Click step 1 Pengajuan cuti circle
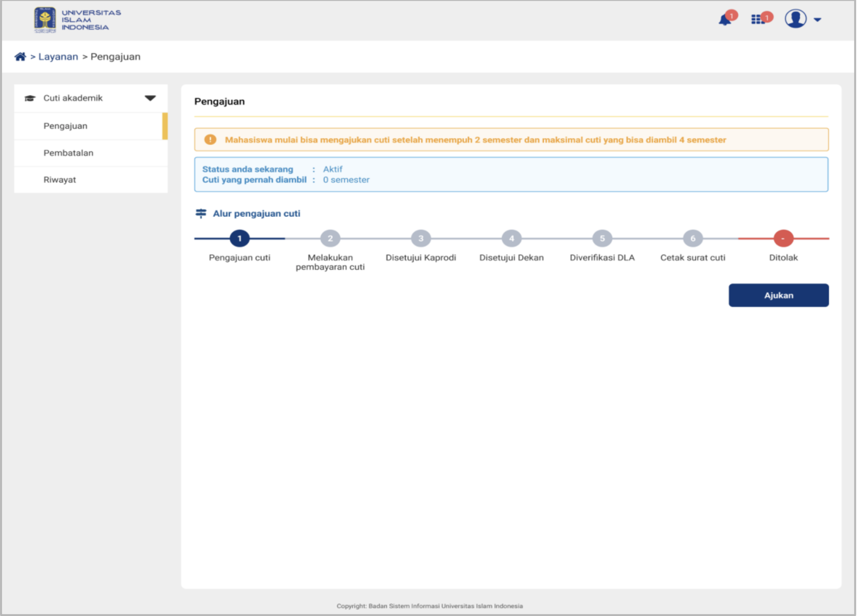This screenshot has width=857, height=616. pyautogui.click(x=239, y=239)
